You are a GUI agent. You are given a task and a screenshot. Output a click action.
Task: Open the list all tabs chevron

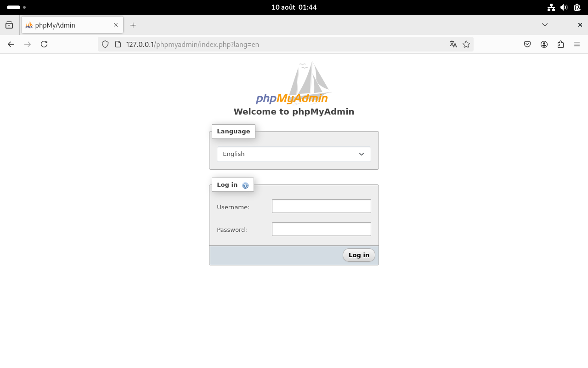(x=545, y=25)
